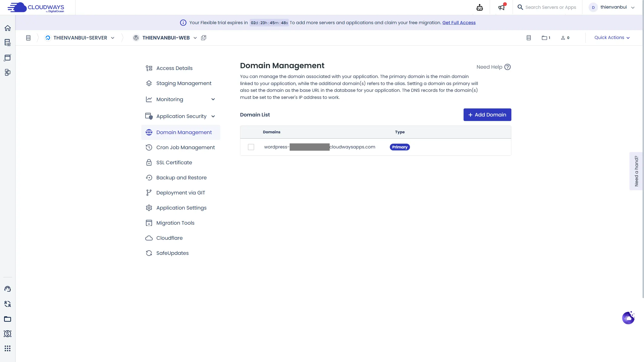Click the Need Help link text
The width and height of the screenshot is (644, 362).
(489, 67)
